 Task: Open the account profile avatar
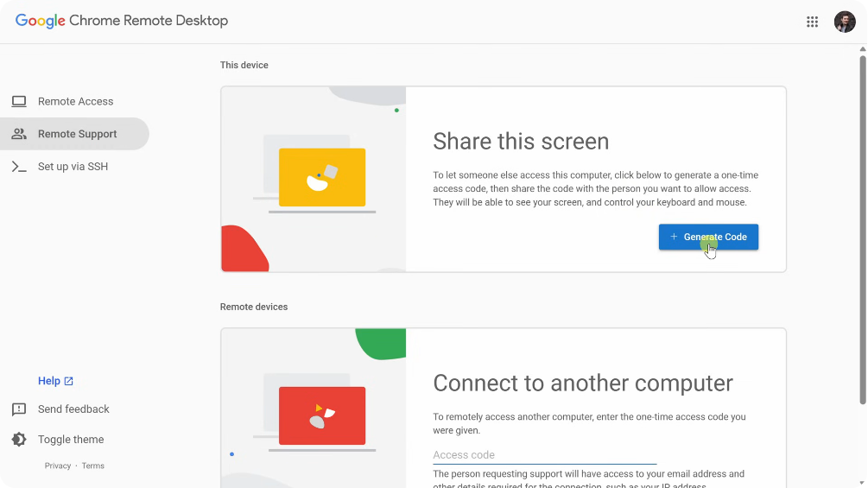(x=845, y=22)
